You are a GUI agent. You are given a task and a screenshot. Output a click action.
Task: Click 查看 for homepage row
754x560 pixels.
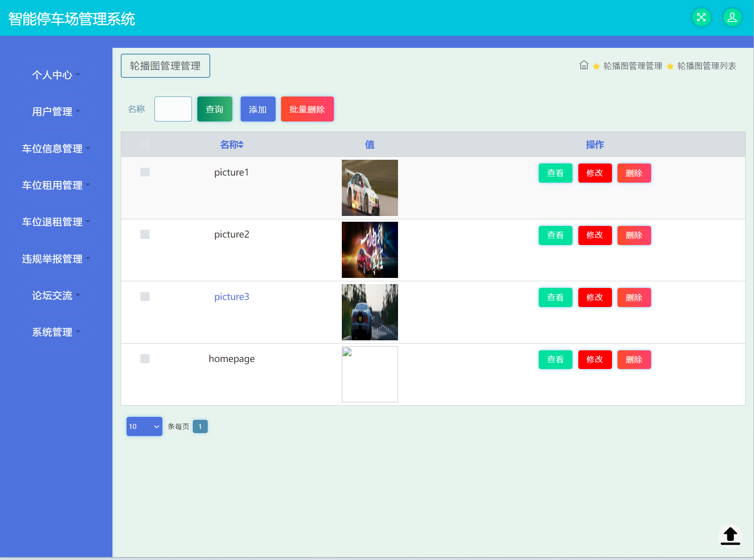[x=555, y=359]
